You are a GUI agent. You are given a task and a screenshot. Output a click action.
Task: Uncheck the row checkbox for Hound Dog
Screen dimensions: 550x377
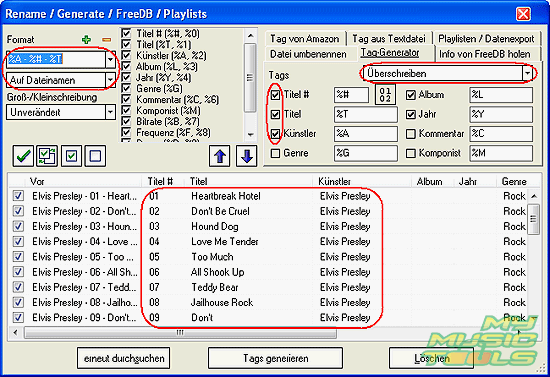[18, 226]
